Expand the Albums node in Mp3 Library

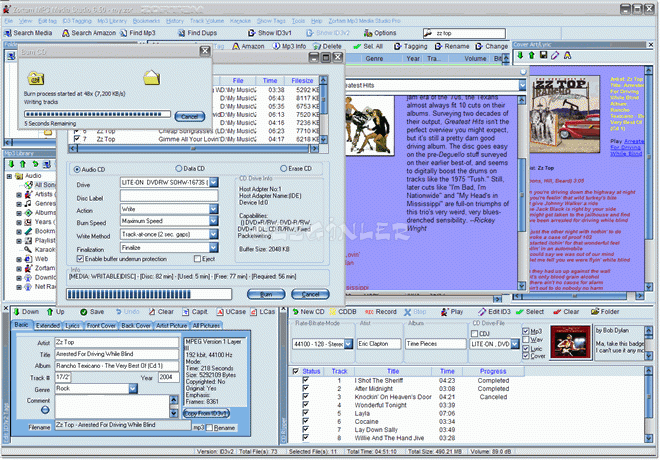(x=19, y=213)
